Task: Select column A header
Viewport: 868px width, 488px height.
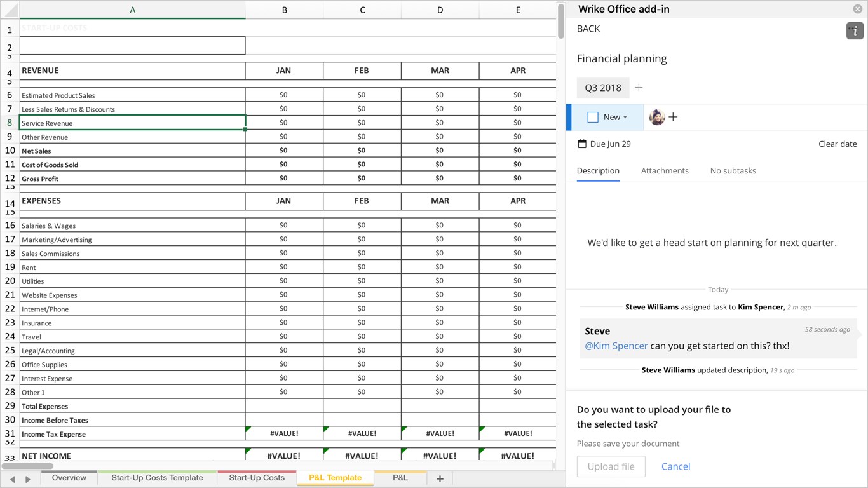Action: point(132,10)
